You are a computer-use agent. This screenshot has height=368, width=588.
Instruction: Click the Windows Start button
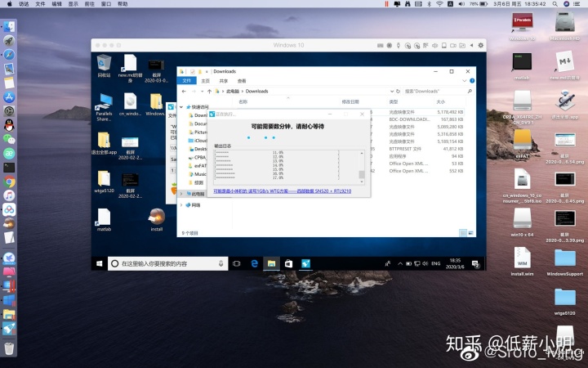coord(100,263)
